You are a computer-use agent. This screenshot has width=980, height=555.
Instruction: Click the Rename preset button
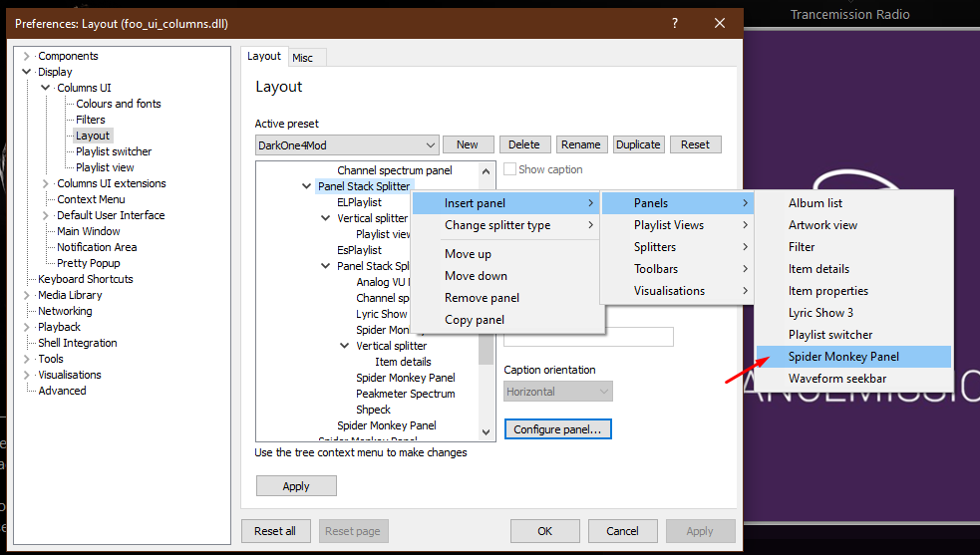[580, 144]
